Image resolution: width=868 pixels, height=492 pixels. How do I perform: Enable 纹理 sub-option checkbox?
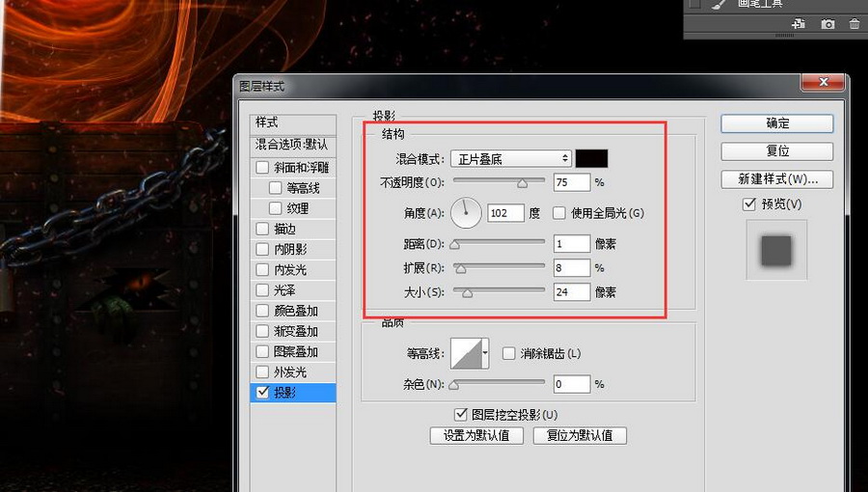click(275, 208)
